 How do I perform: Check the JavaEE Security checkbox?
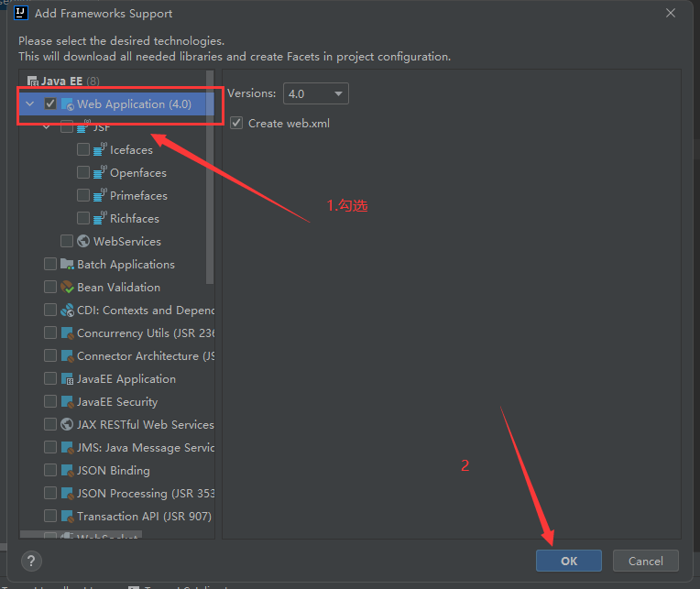[x=50, y=401]
